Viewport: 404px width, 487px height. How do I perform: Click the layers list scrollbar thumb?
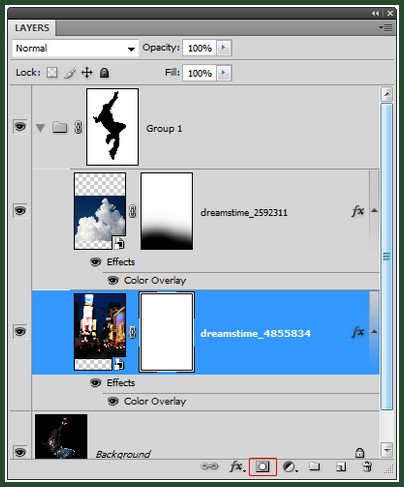[387, 256]
